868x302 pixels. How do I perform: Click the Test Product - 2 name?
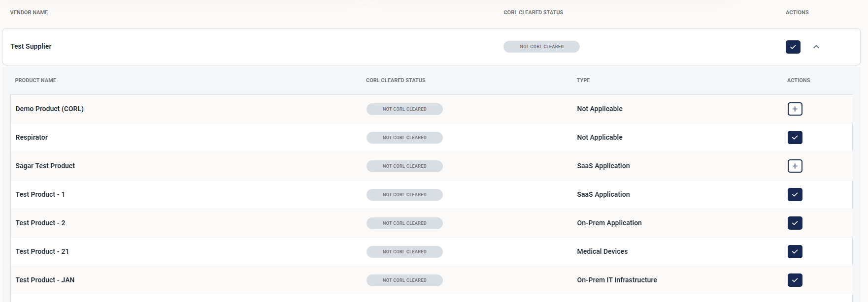pyautogui.click(x=40, y=223)
